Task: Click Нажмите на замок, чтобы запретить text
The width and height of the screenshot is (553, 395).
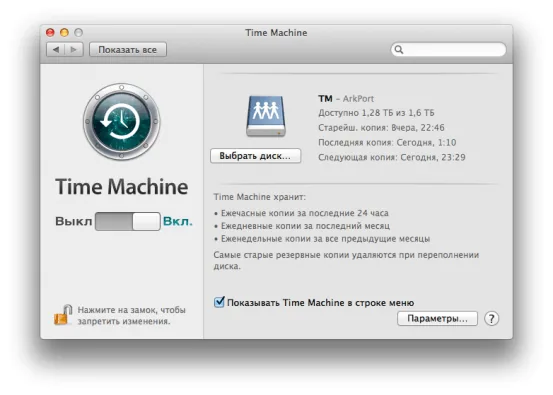Action: tap(131, 316)
